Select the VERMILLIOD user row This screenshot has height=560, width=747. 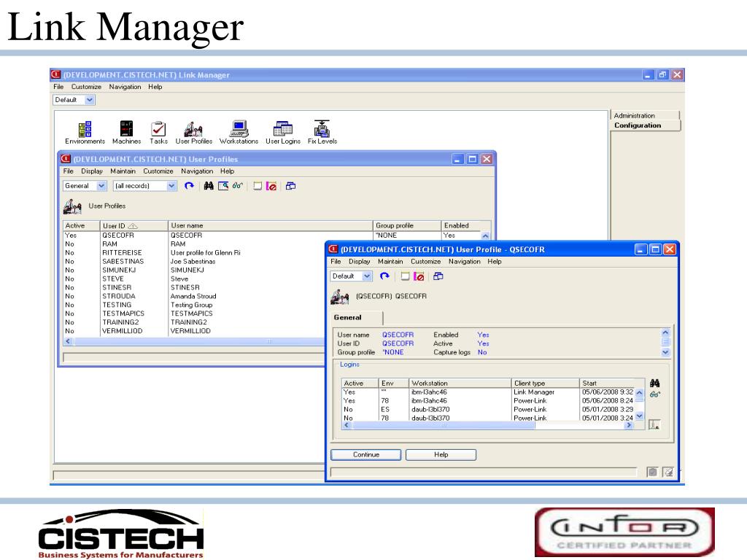[x=194, y=331]
